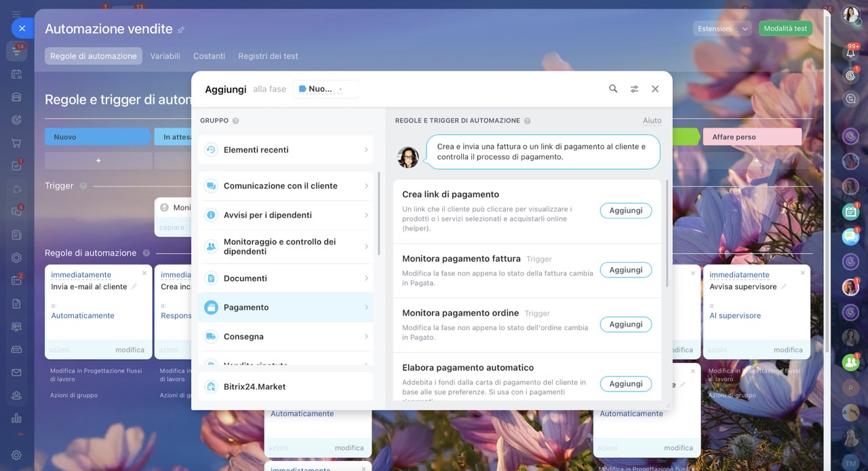This screenshot has width=868, height=471.
Task: Click the group list scrollbar in dialog
Action: pyautogui.click(x=379, y=213)
